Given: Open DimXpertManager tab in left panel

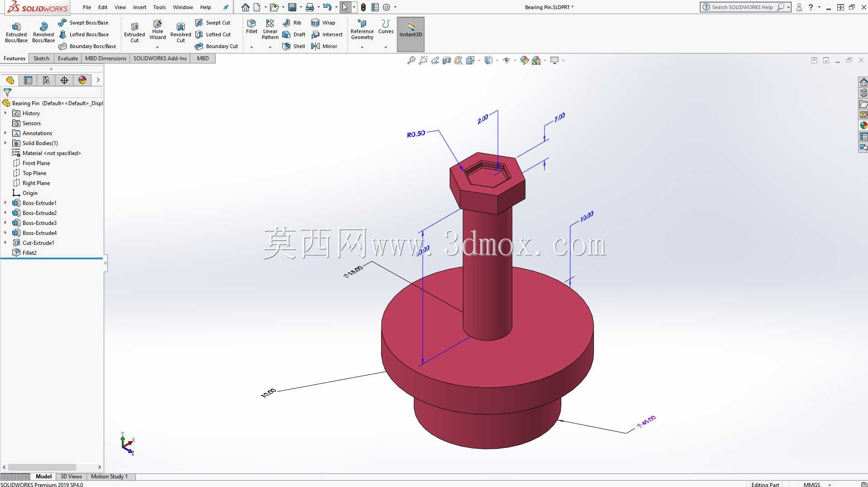Looking at the screenshot, I should click(64, 80).
